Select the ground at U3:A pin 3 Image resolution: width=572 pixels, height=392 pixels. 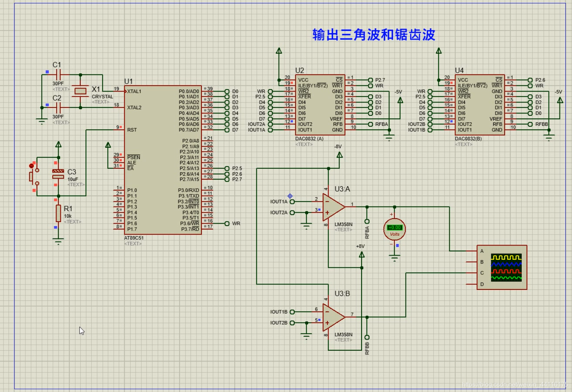tap(307, 226)
